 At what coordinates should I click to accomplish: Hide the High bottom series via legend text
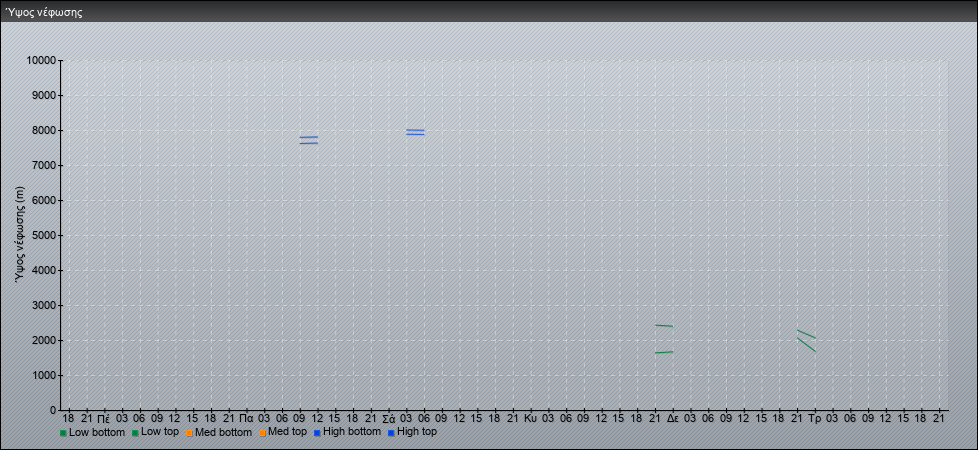[x=352, y=432]
